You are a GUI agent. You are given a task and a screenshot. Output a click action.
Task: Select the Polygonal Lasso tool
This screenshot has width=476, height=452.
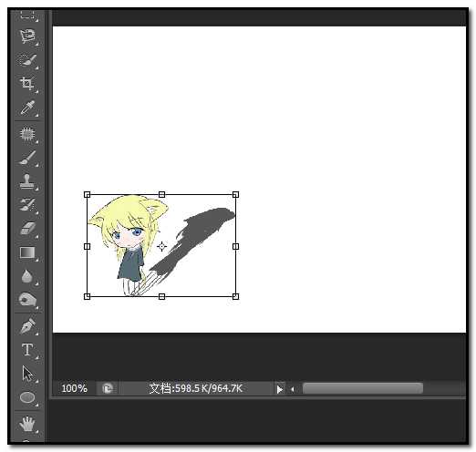(x=27, y=36)
